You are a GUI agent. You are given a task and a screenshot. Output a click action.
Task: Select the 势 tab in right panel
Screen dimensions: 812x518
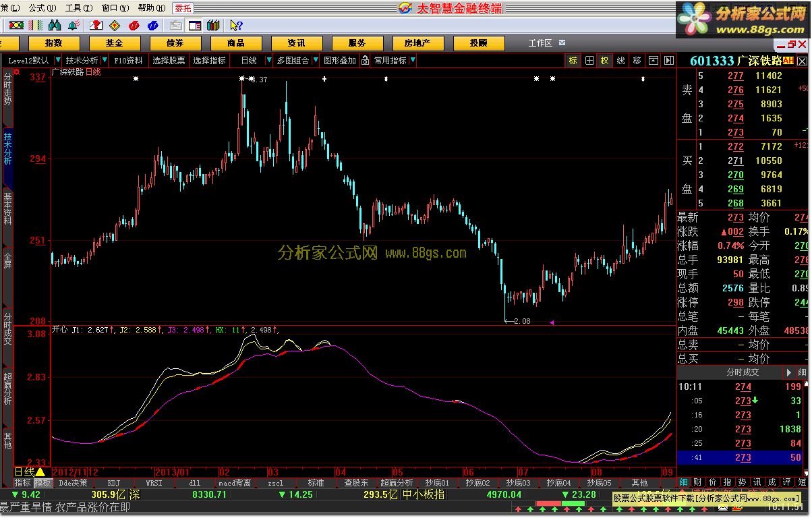point(742,482)
